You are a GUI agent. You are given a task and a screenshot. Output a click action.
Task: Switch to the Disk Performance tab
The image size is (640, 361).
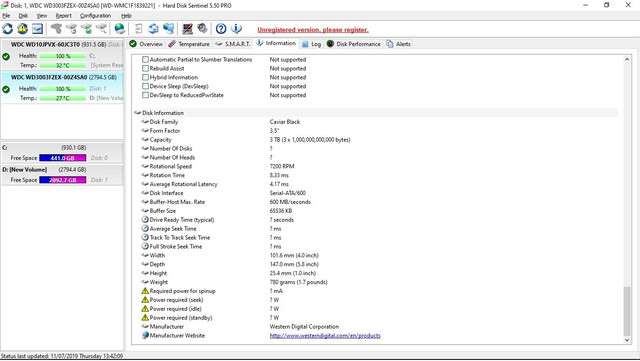[353, 44]
